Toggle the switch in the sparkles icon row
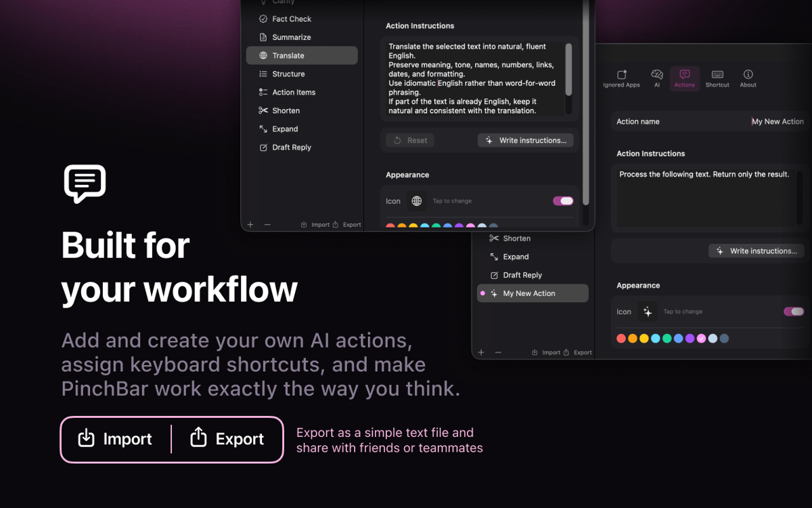812x508 pixels. click(793, 312)
